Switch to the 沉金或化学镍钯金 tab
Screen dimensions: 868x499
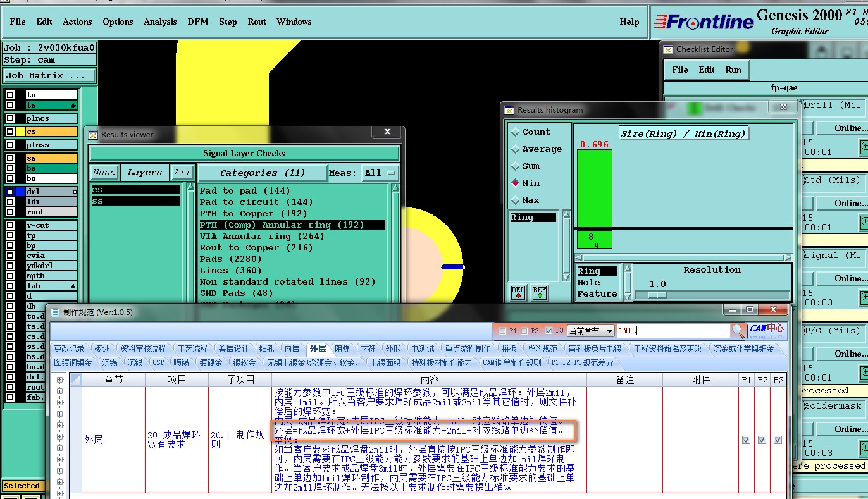[x=743, y=348]
